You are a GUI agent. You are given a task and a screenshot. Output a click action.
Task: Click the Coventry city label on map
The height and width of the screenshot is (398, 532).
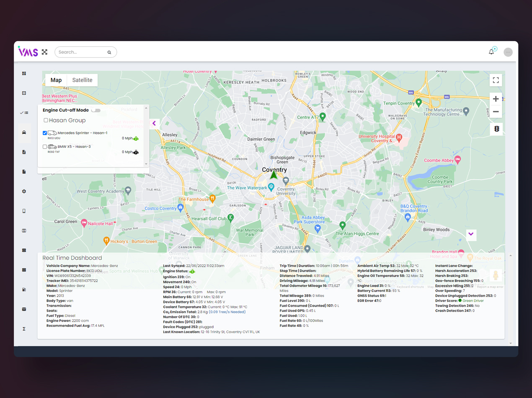(274, 170)
